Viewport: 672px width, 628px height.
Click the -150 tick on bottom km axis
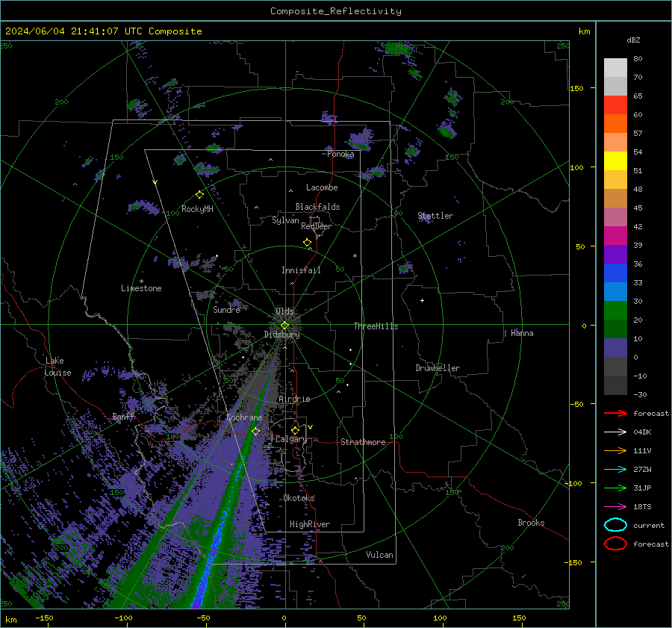coord(45,618)
